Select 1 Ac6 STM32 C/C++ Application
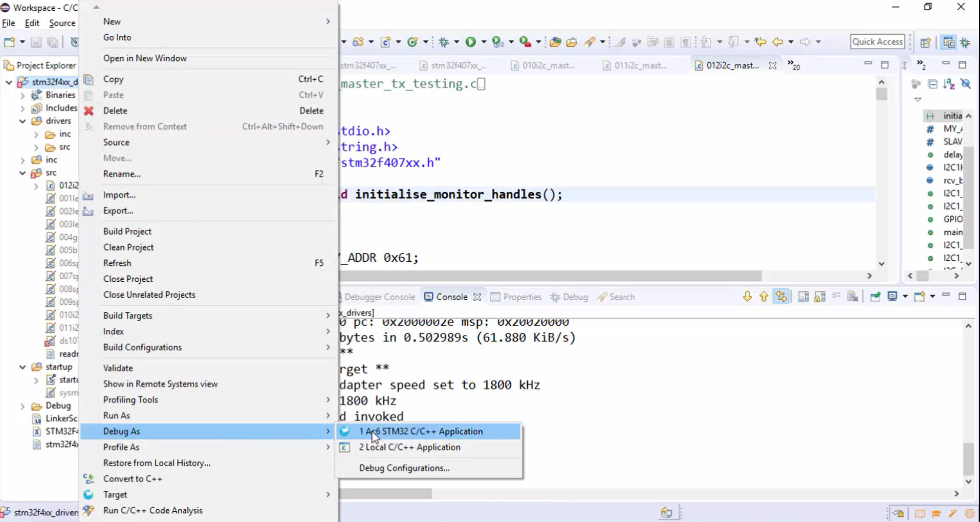 [x=429, y=432]
